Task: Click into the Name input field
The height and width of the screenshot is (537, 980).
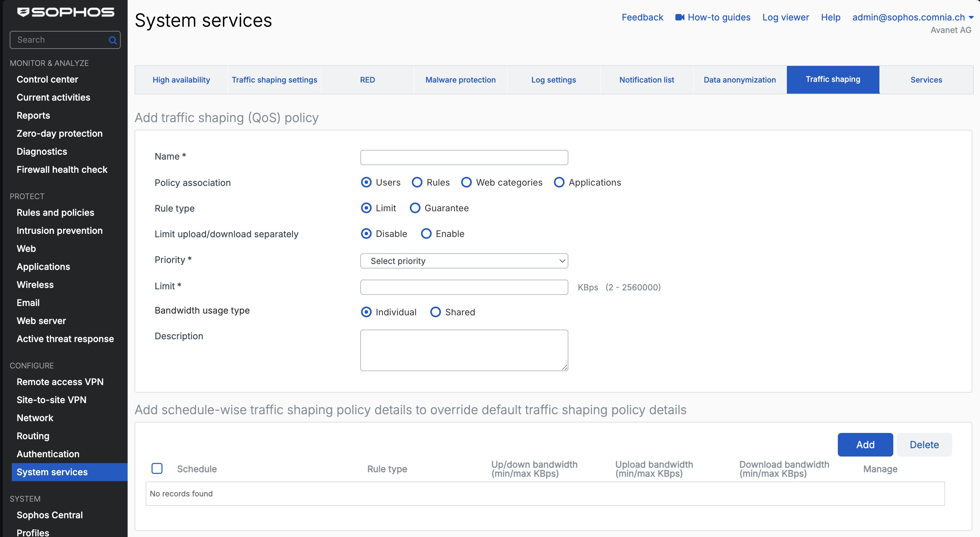Action: 464,157
